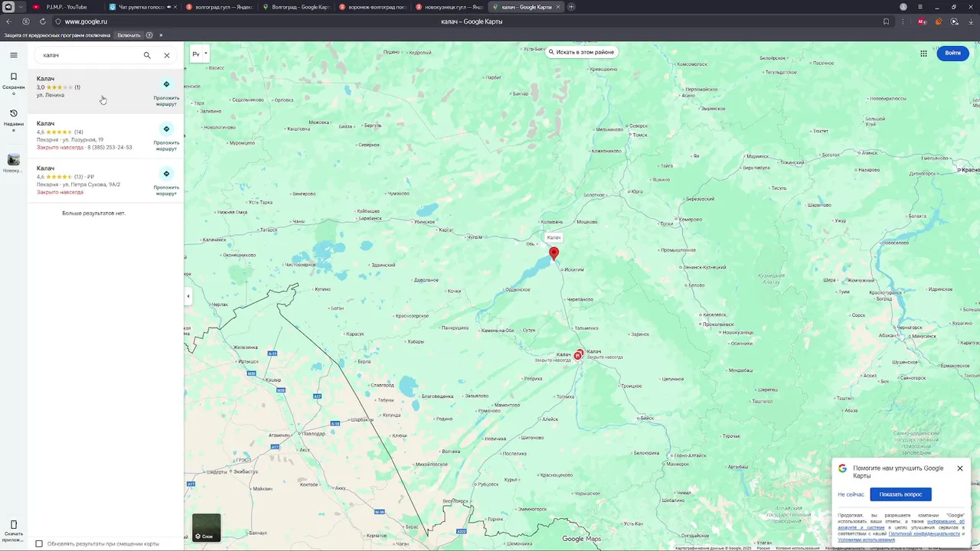Click the Новокузнецк city label on map
The height and width of the screenshot is (551, 980).
[x=737, y=333]
